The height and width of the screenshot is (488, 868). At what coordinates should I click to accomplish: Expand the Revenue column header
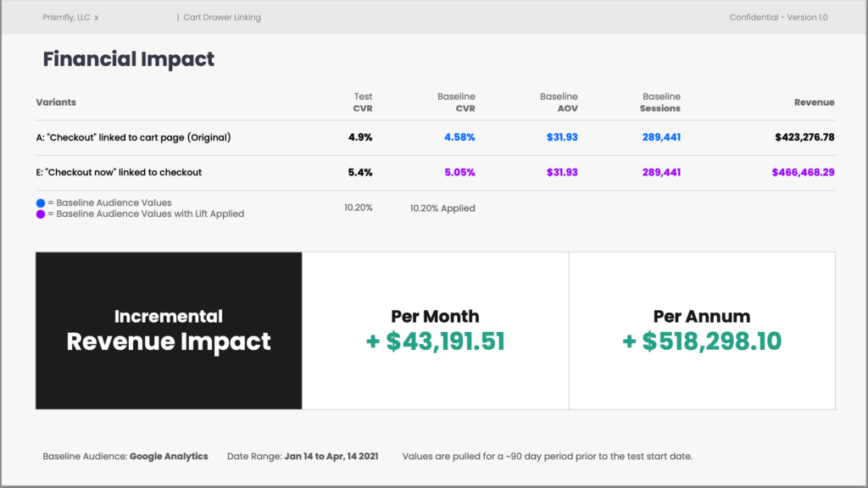(815, 102)
